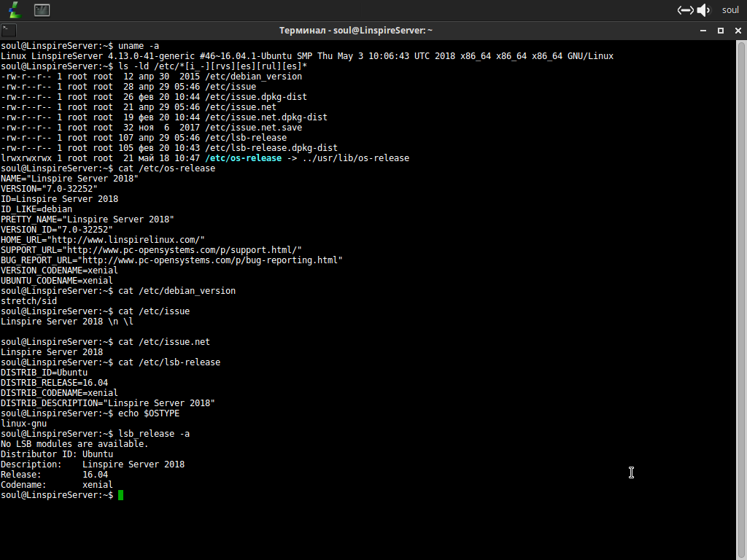
Task: Click the ID_LIKE=debian line
Action: (x=36, y=209)
